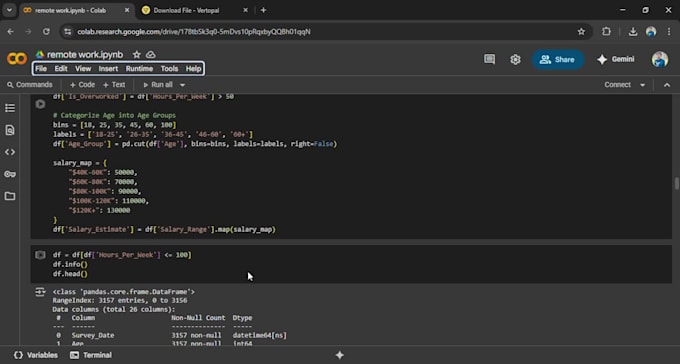Open browser Downloads icon

pyautogui.click(x=633, y=32)
